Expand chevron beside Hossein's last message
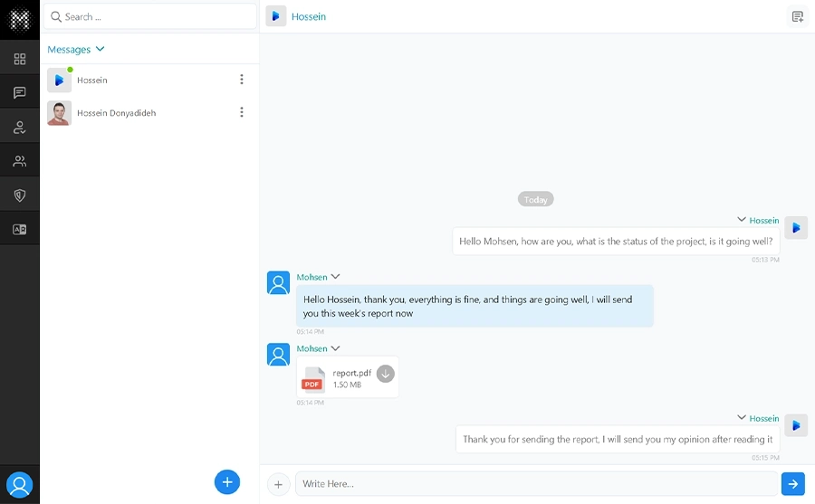Screen dimensions: 815x504 pyautogui.click(x=742, y=418)
